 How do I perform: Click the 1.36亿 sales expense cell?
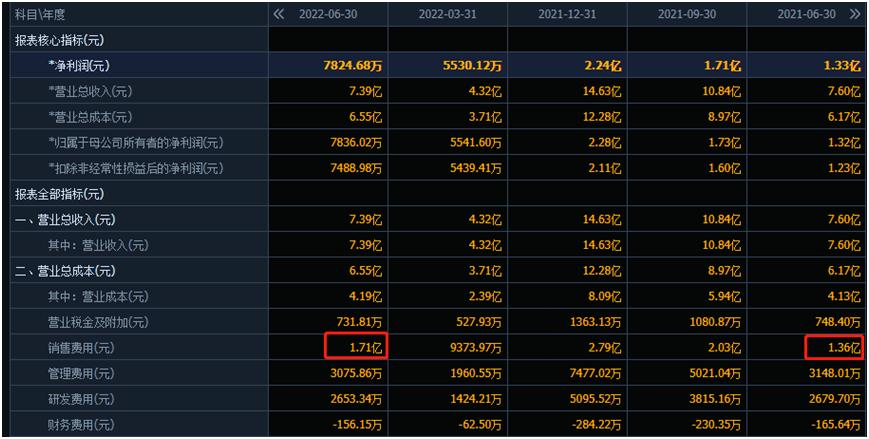pyautogui.click(x=844, y=348)
